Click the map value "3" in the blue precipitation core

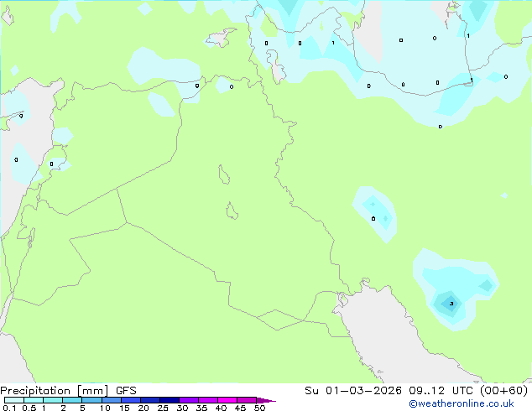[x=451, y=304]
